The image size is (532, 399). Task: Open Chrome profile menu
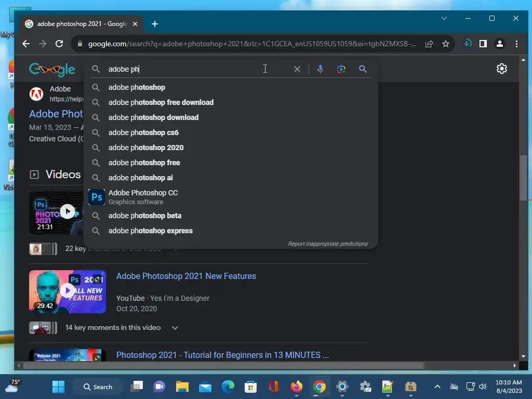pos(499,44)
